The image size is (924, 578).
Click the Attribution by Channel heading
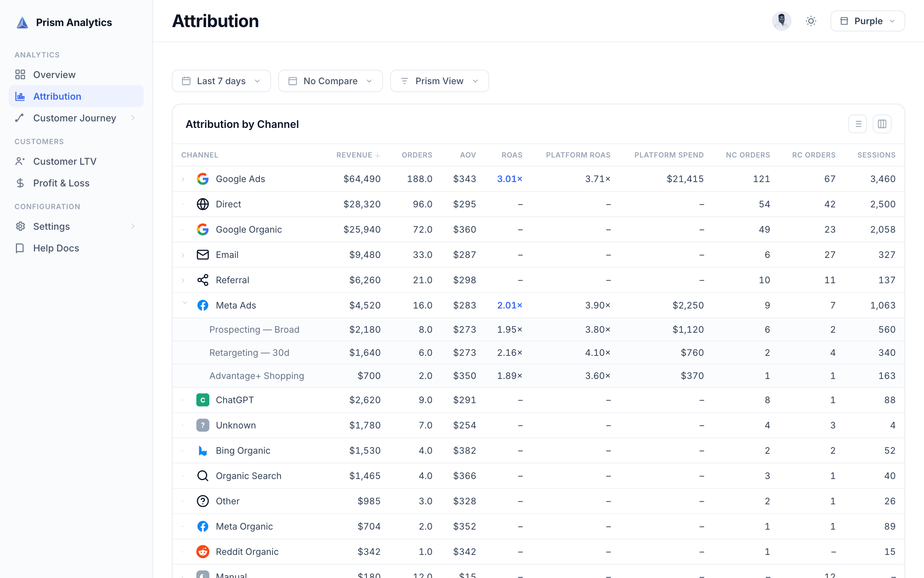(x=242, y=124)
